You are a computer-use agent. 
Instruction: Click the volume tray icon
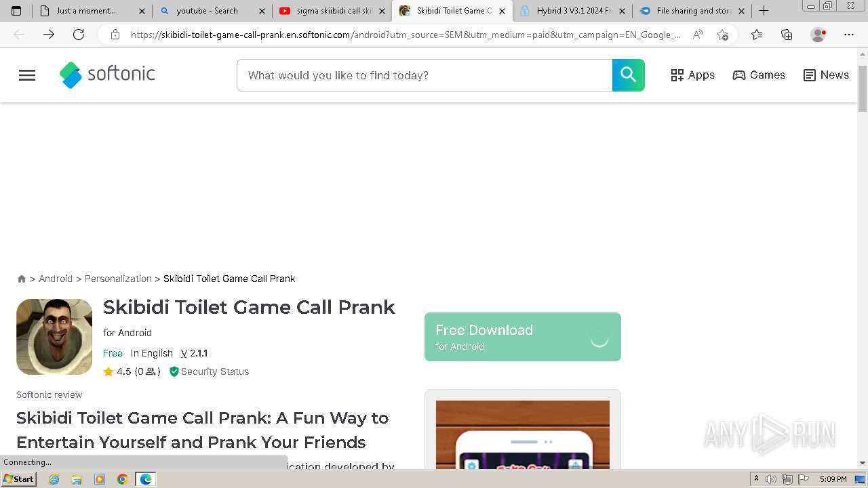click(771, 479)
